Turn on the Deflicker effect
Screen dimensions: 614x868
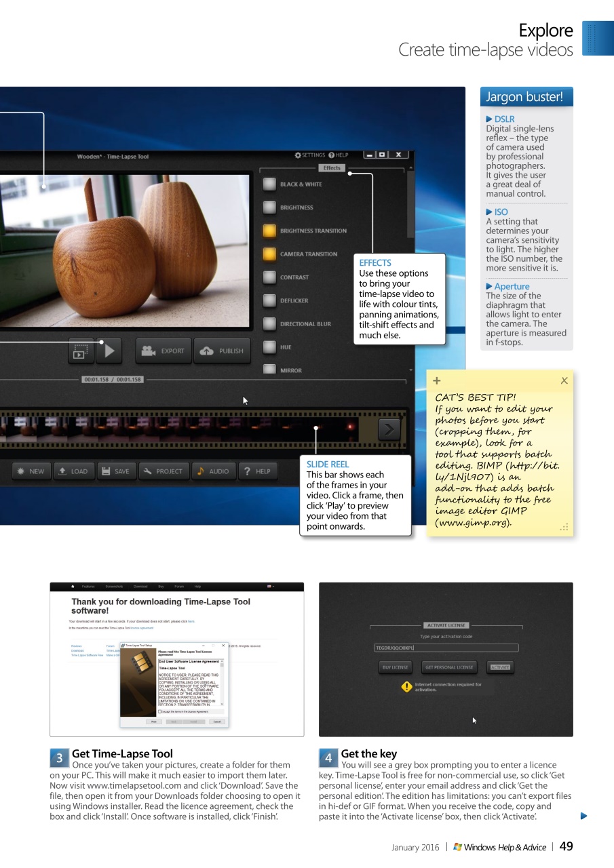[269, 300]
